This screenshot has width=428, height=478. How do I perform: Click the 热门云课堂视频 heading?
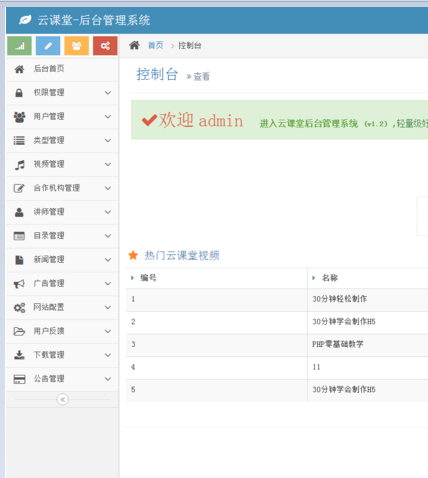tap(182, 255)
